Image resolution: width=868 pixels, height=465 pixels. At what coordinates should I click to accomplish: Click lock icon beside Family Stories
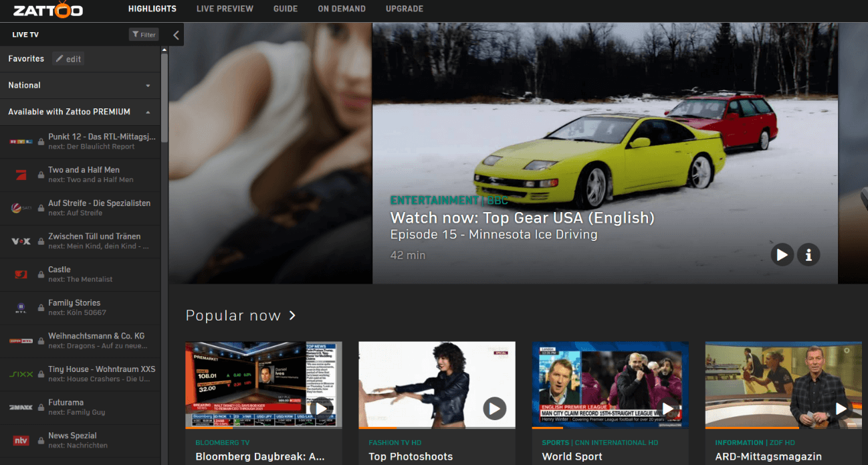41,308
